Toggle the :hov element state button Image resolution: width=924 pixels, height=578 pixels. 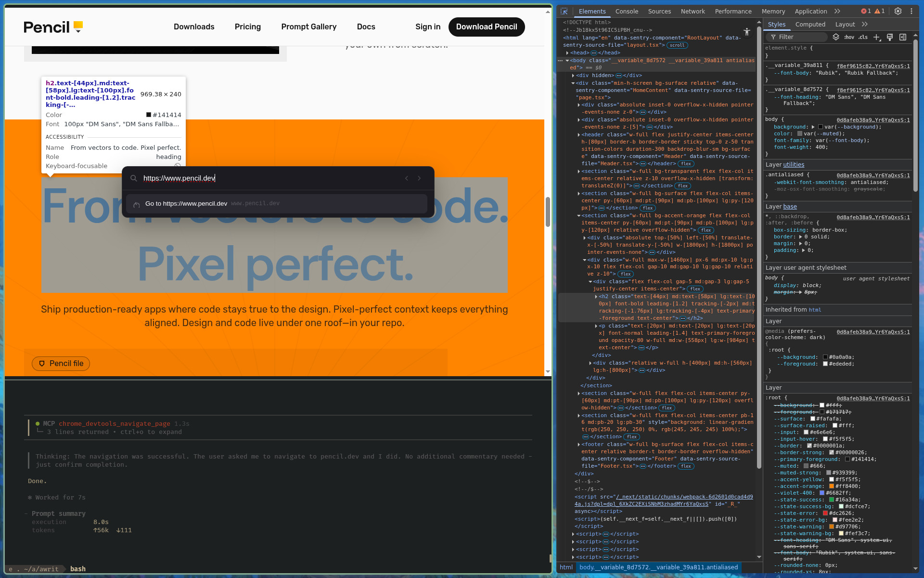point(849,37)
